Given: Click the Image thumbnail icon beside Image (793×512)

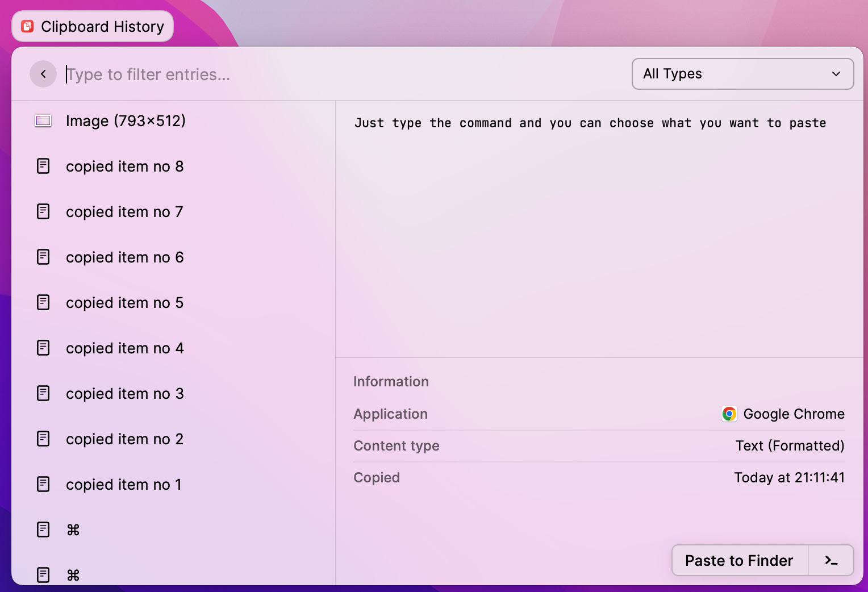Looking at the screenshot, I should point(43,120).
